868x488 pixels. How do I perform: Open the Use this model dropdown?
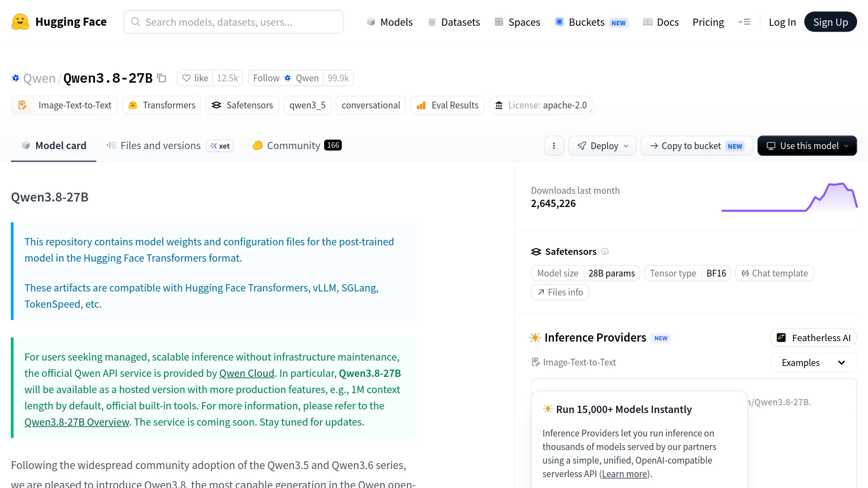(807, 145)
